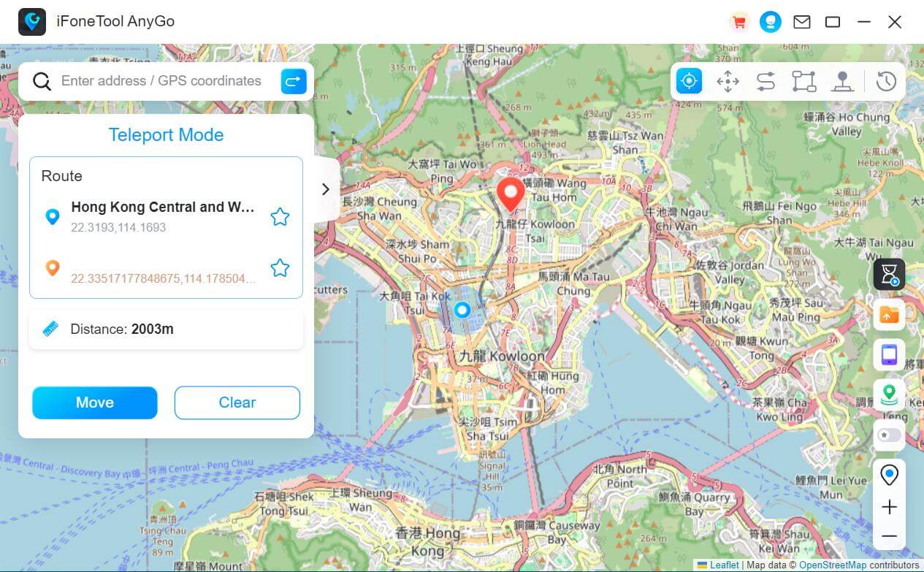
Task: Favorite the Hong Kong Central location
Action: coord(280,217)
